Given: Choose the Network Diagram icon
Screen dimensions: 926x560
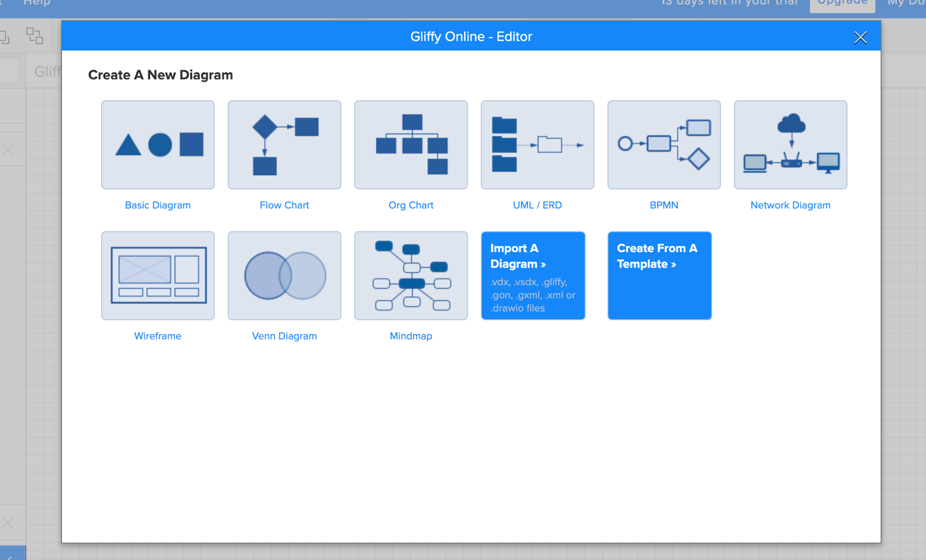Looking at the screenshot, I should pyautogui.click(x=791, y=145).
